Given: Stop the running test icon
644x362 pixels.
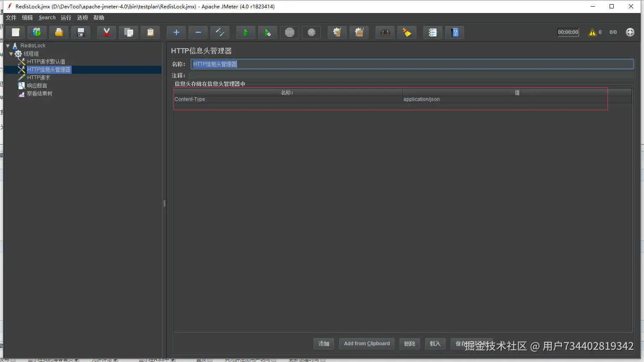Looking at the screenshot, I should (290, 32).
